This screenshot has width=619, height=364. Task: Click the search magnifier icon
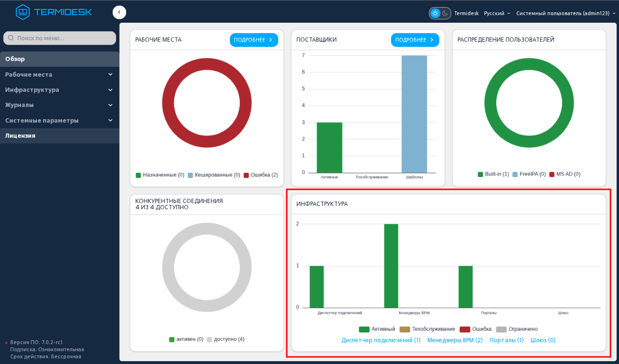(x=11, y=38)
